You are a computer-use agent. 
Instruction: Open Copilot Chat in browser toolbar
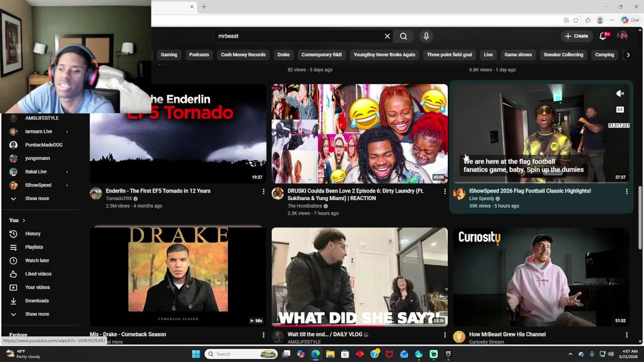630,20
